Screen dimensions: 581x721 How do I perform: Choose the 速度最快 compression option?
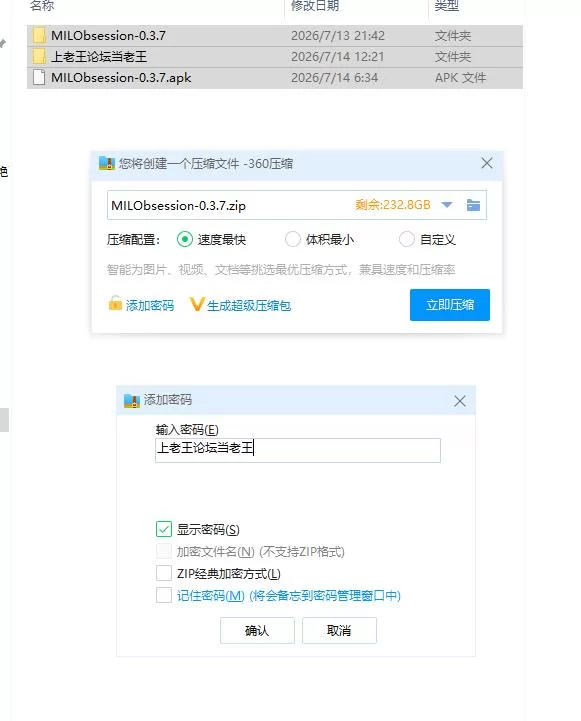pyautogui.click(x=185, y=239)
